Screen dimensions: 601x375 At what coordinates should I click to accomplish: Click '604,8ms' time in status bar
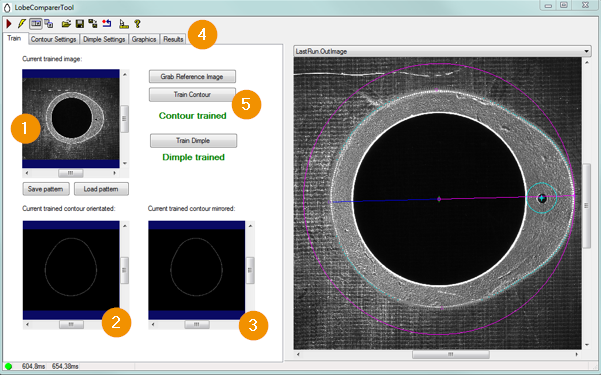click(33, 367)
